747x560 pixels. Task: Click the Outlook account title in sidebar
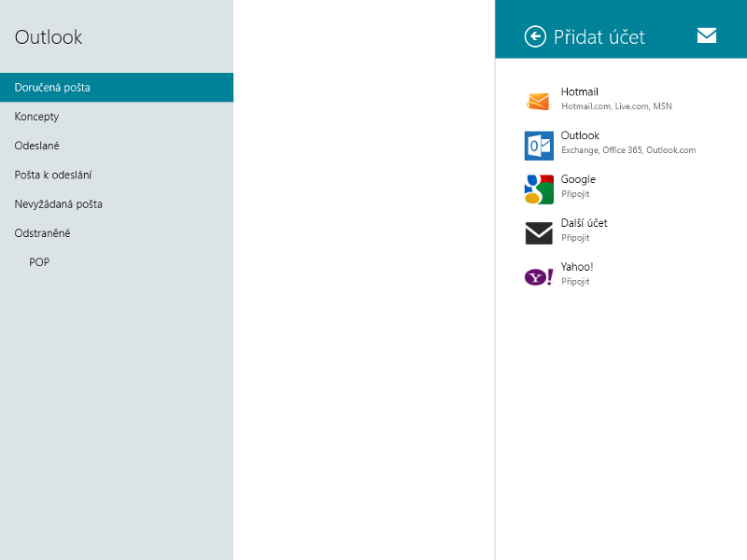(x=49, y=37)
